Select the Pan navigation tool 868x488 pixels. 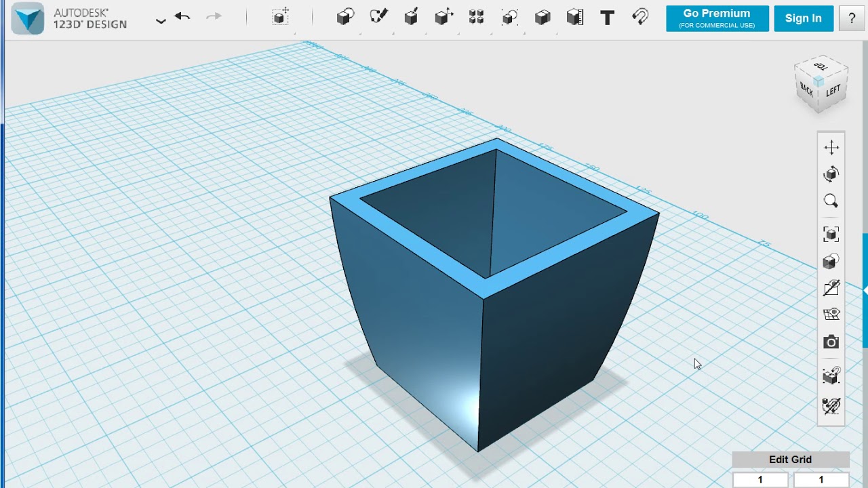click(831, 147)
